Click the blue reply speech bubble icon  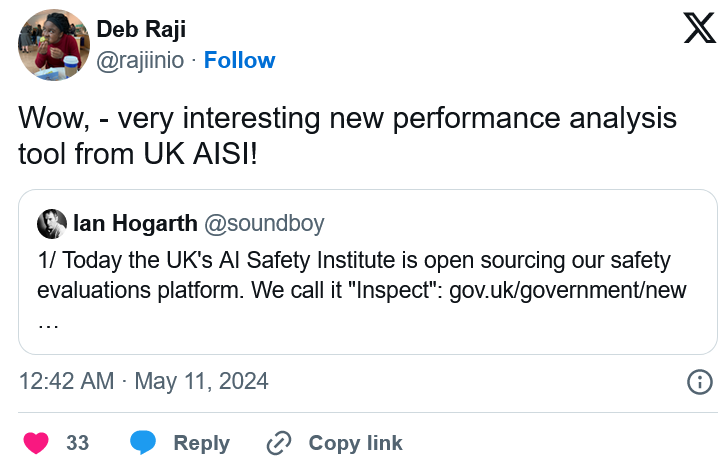(x=143, y=442)
